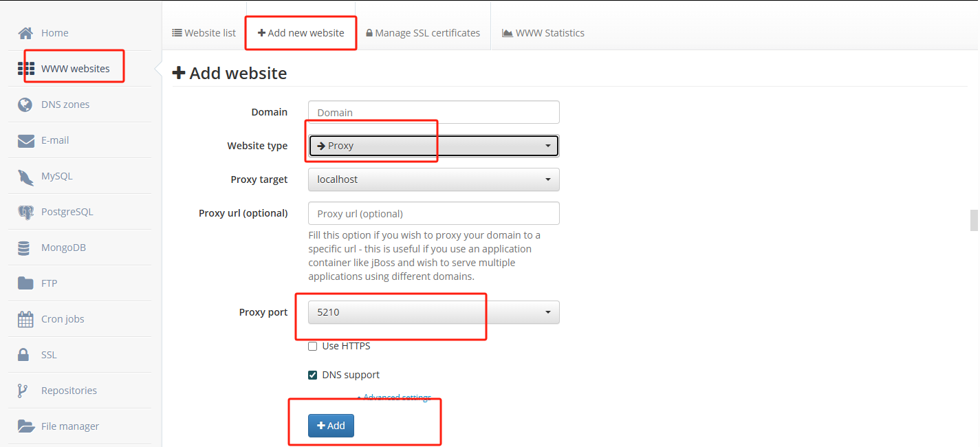Screen dimensions: 980x447
Task: Click into the Domain input field
Action: pyautogui.click(x=433, y=112)
